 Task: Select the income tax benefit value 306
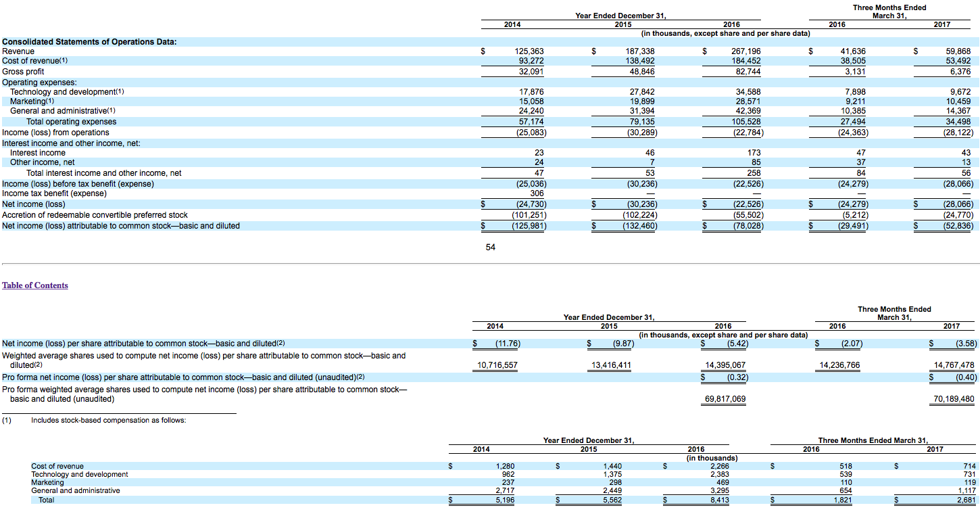click(537, 193)
